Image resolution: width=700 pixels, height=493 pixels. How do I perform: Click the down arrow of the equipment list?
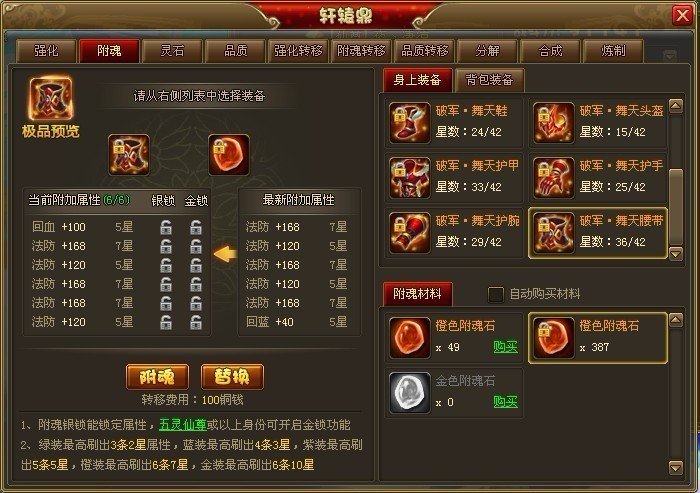(676, 253)
